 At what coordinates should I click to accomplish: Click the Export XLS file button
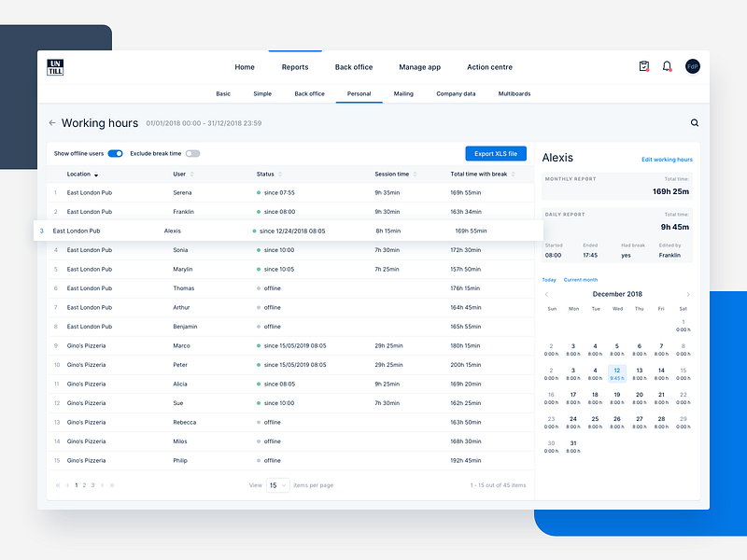click(x=495, y=153)
